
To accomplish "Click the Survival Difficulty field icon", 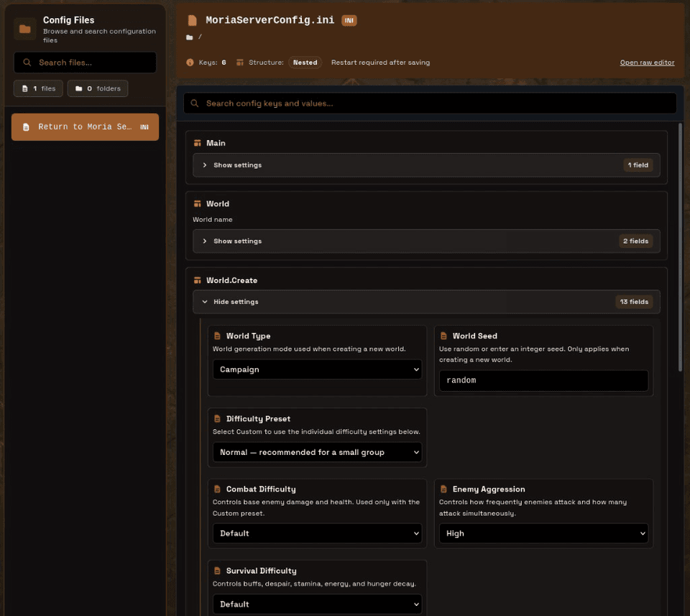I will (217, 571).
